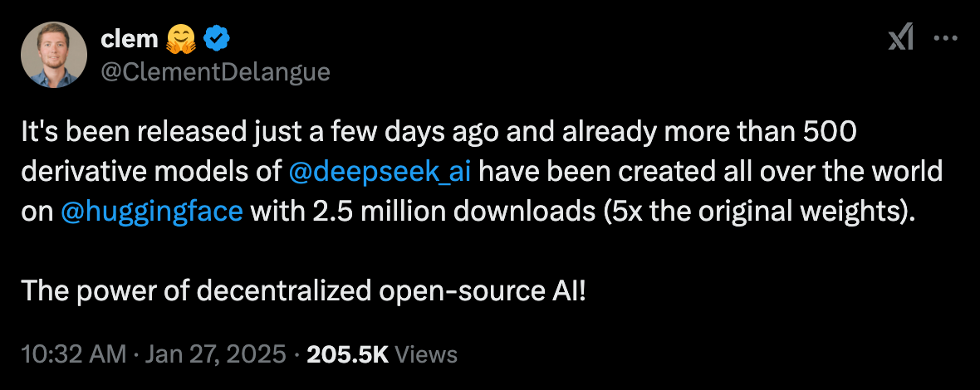Click "have been created all over the world"
Image resolution: width=980 pixels, height=390 pixels.
(713, 173)
